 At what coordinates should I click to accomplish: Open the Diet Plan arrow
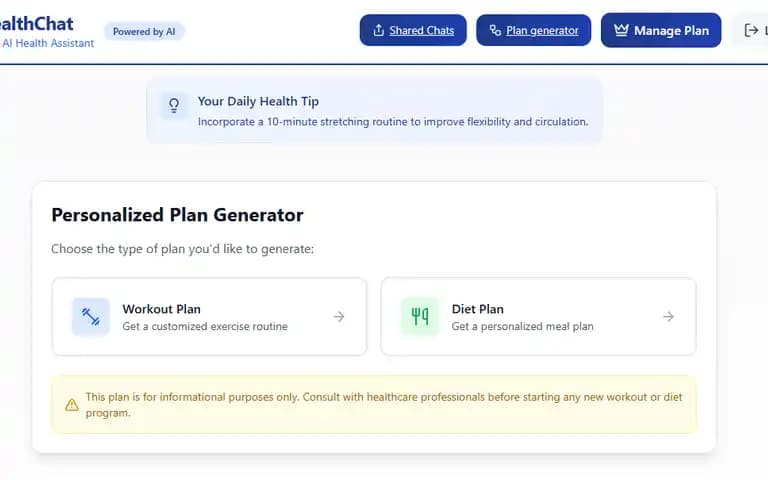[x=668, y=317]
